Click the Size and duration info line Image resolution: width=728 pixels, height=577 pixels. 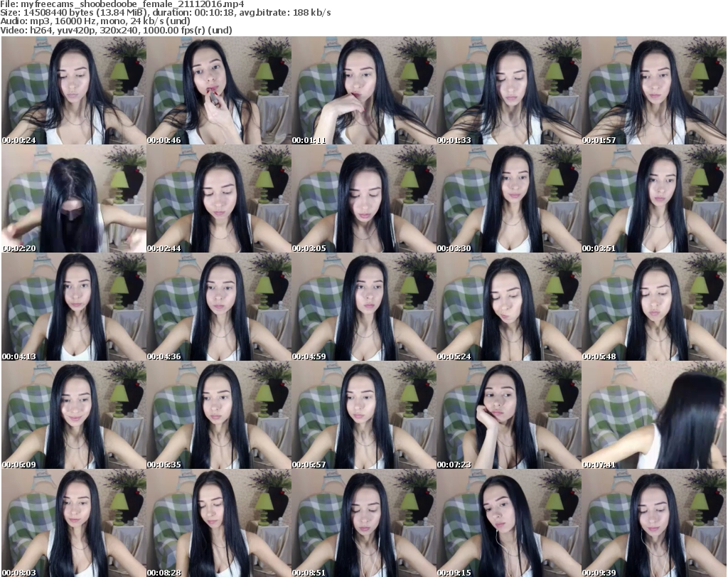(166, 13)
